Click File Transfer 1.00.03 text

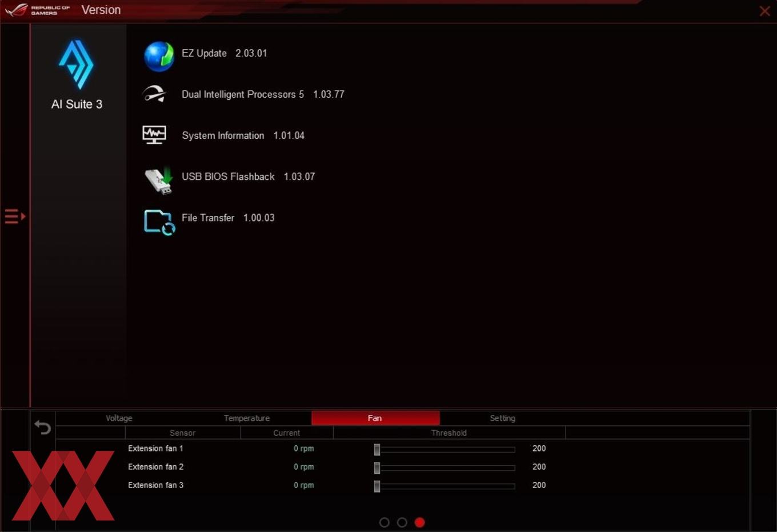point(228,217)
